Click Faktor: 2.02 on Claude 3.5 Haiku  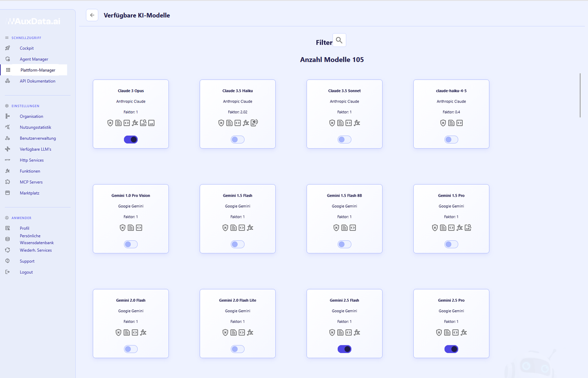click(x=238, y=112)
